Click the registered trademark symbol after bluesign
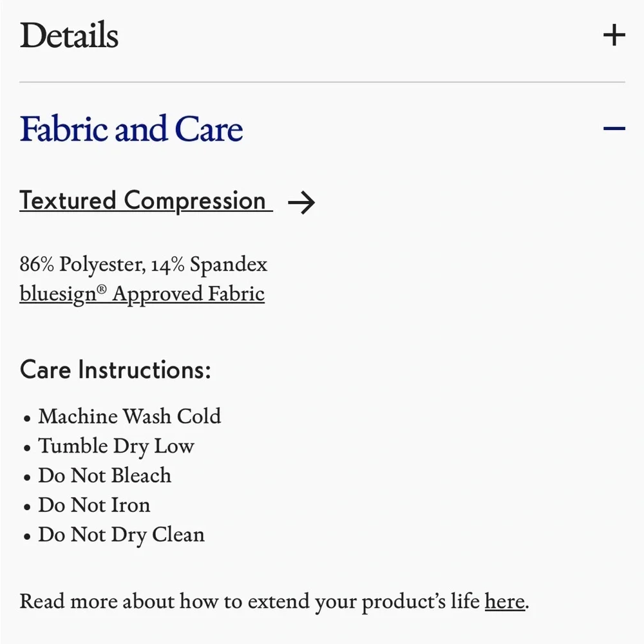 [x=102, y=289]
